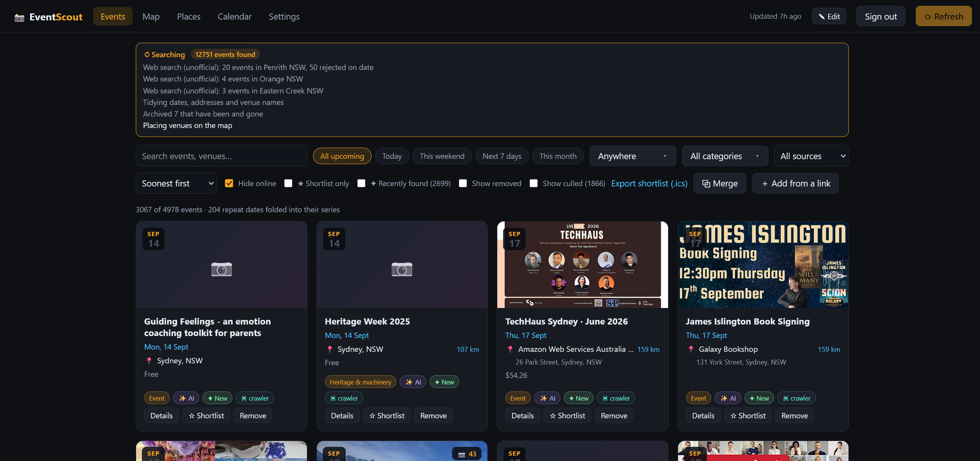Click the Event tag on Guiding Feelings card
The height and width of the screenshot is (461, 980).
click(x=157, y=398)
